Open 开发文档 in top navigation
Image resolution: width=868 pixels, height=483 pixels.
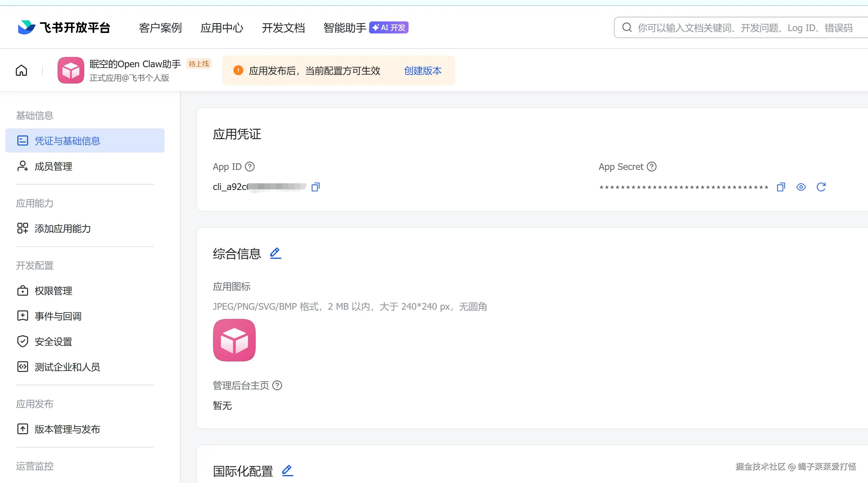[283, 28]
